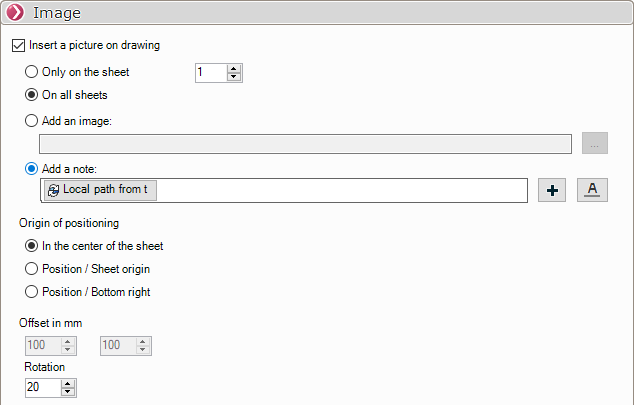Image resolution: width=634 pixels, height=405 pixels.
Task: Click the plus button to add note
Action: click(x=551, y=190)
